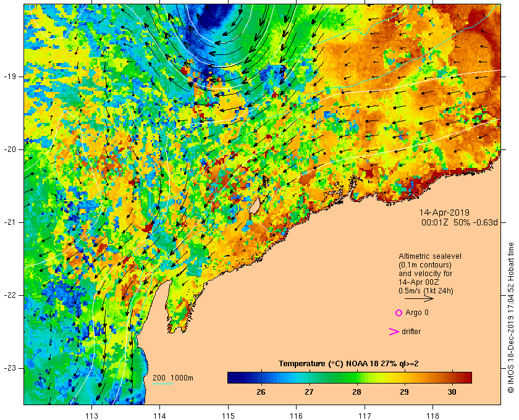The width and height of the screenshot is (519, 420).
Task: Click the 0.5m/s velocity scale arrow
Action: pos(419,298)
